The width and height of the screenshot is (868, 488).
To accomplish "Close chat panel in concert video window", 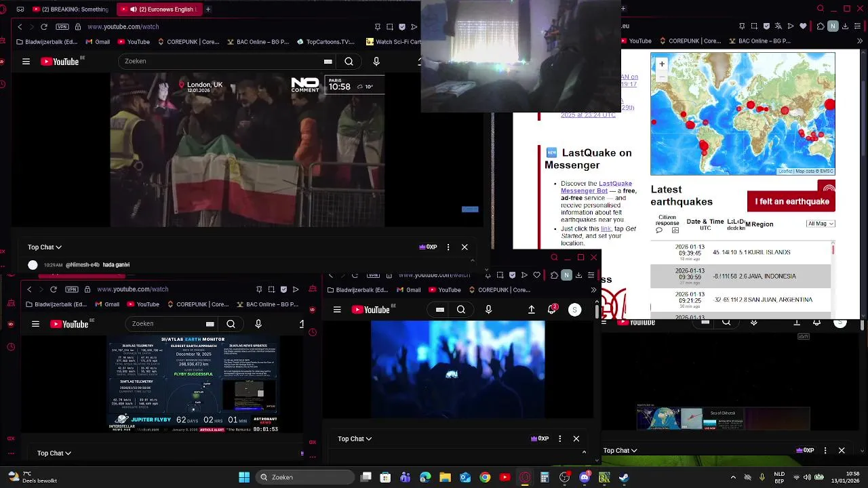I will pyautogui.click(x=576, y=439).
